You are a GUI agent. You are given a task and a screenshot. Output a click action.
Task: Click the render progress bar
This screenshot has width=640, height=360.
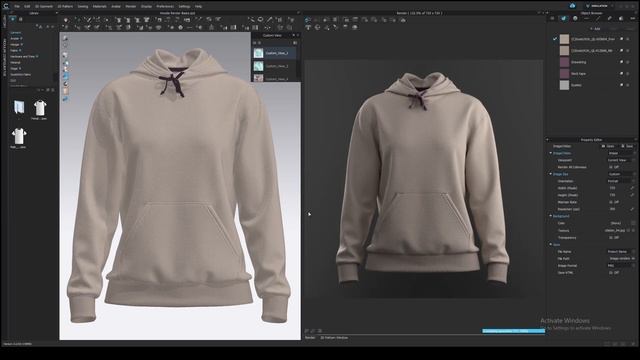pos(513,331)
